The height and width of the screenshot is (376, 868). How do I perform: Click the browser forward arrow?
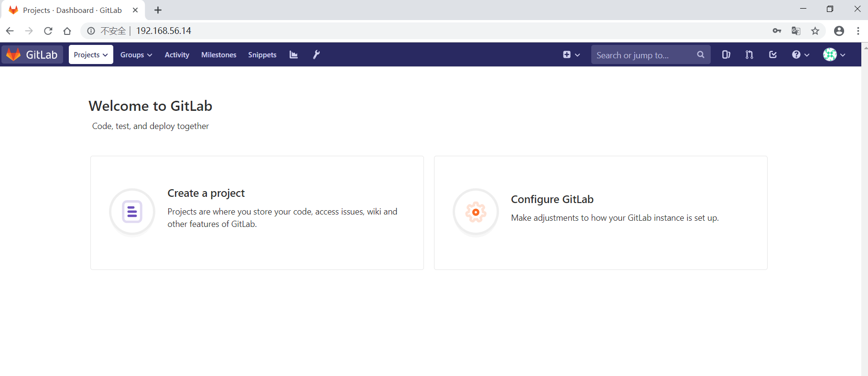[x=29, y=31]
